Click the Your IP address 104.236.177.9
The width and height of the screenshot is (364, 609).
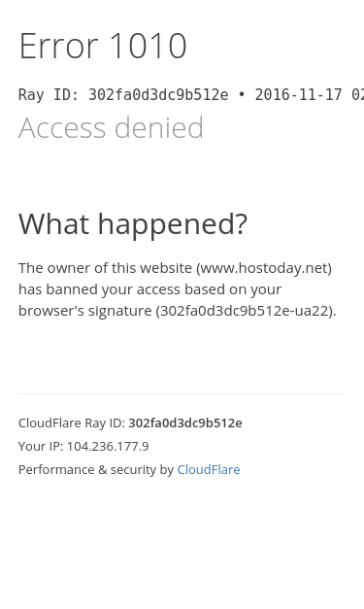click(x=108, y=446)
